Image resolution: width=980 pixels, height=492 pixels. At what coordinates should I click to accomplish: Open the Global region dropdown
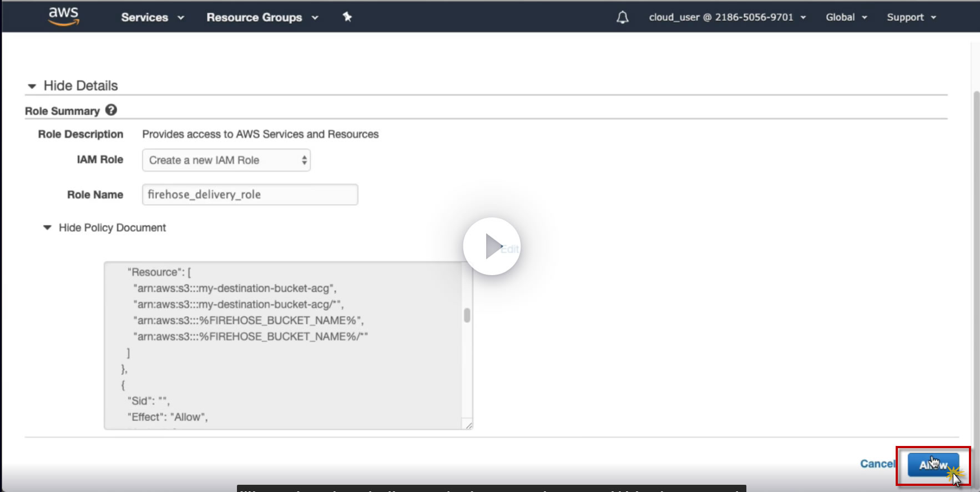click(x=846, y=18)
